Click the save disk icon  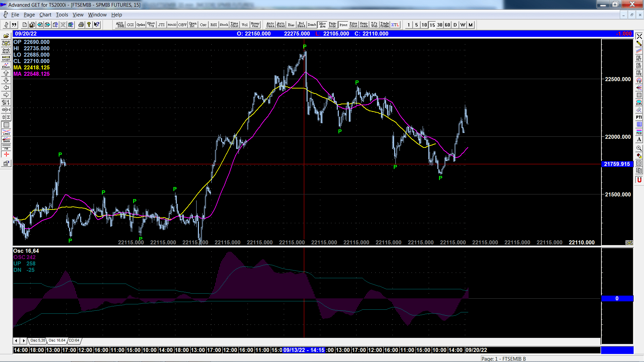(x=32, y=25)
